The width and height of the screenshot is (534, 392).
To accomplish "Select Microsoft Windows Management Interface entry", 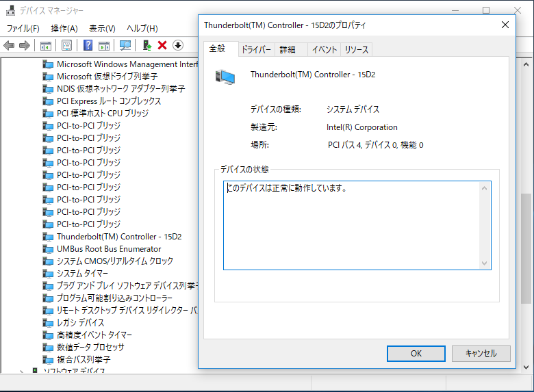I will point(127,64).
